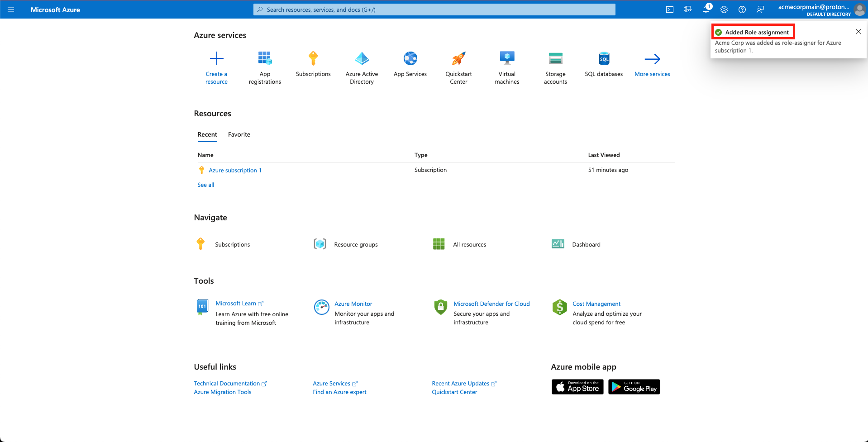Click Dashboard chart icon in Navigate
This screenshot has height=442, width=868.
pos(558,244)
